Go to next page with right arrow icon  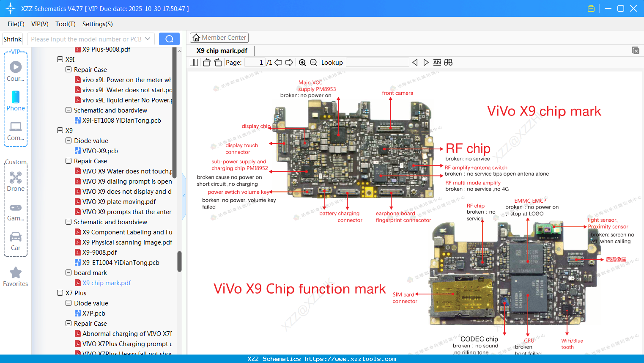click(289, 62)
